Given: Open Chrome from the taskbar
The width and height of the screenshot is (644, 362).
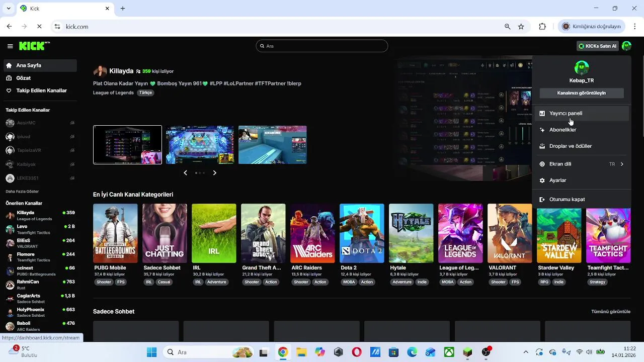Looking at the screenshot, I should [283, 352].
